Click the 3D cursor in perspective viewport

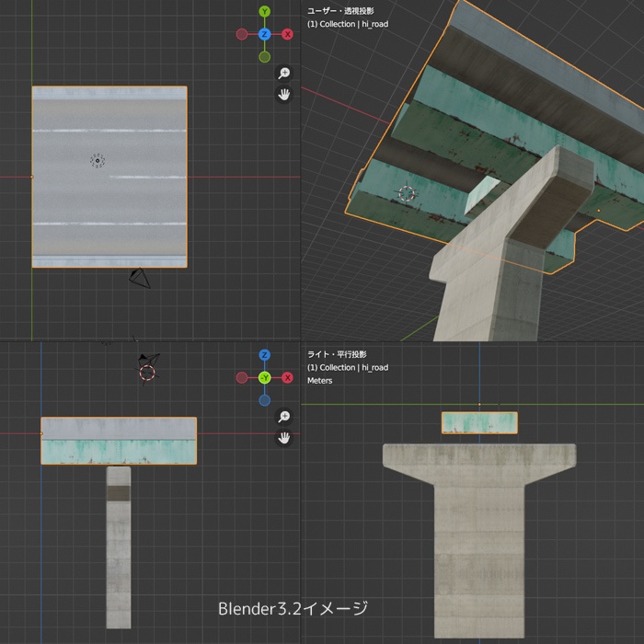407,193
